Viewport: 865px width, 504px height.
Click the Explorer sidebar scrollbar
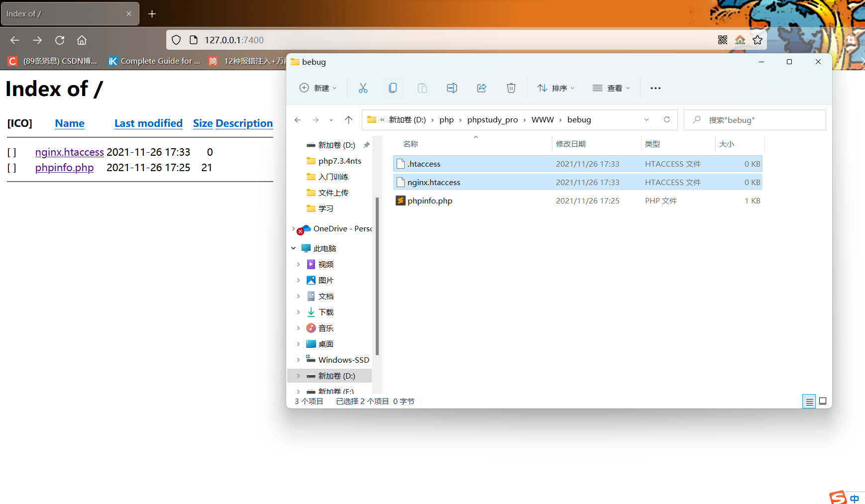pyautogui.click(x=377, y=276)
